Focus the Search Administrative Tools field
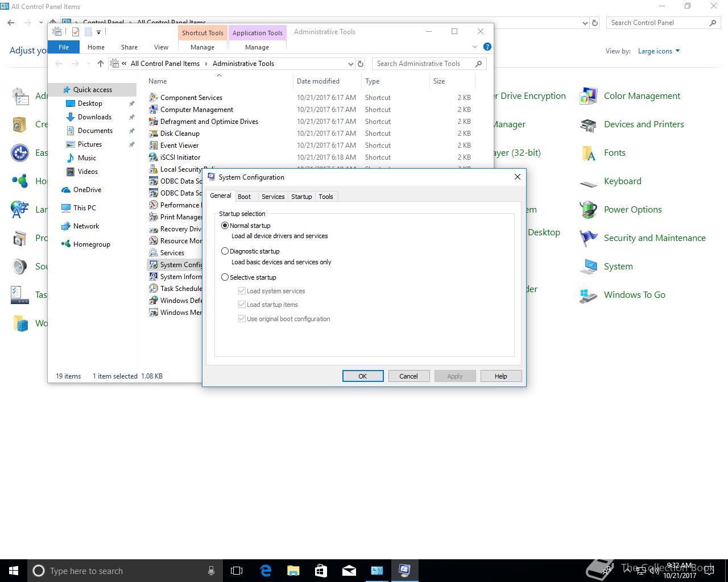 coord(429,64)
